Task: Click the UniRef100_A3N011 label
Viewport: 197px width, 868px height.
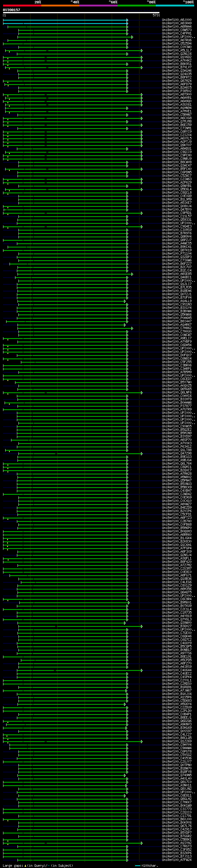Action: (x=177, y=785)
